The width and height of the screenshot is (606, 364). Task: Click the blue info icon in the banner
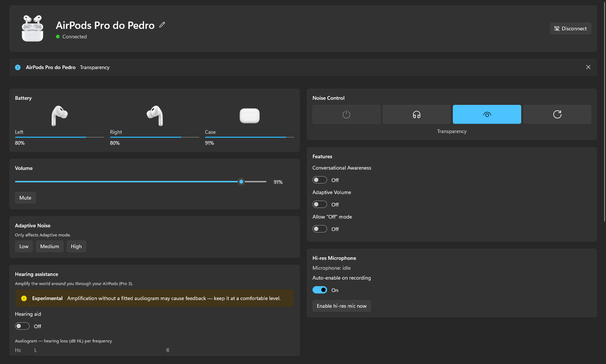pyautogui.click(x=18, y=67)
